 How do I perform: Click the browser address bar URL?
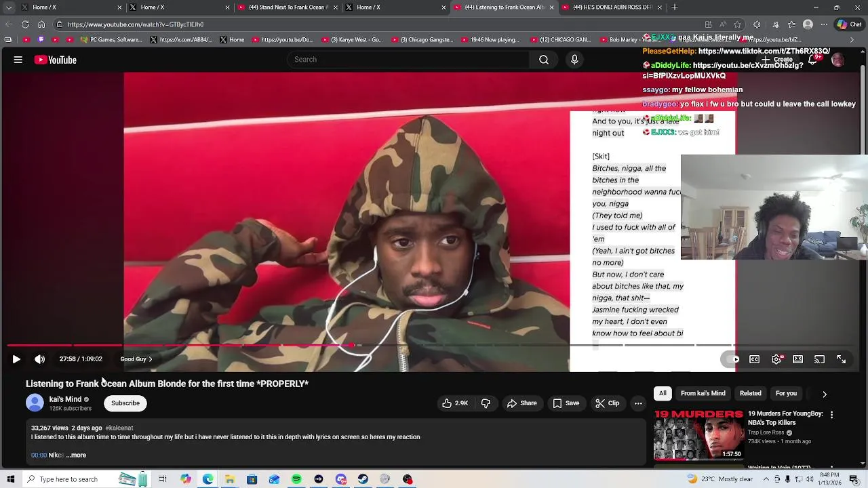tap(135, 24)
